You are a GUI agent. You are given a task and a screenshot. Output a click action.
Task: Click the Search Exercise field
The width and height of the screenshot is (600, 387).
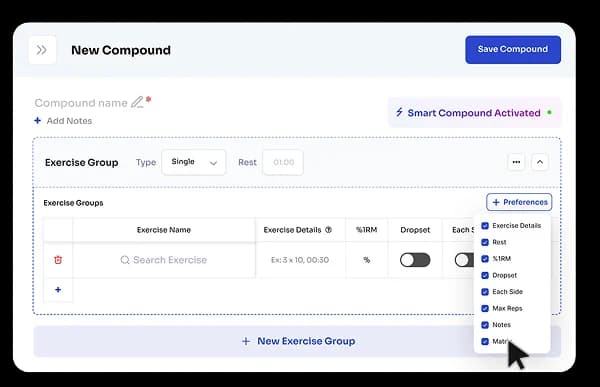pyautogui.click(x=164, y=260)
